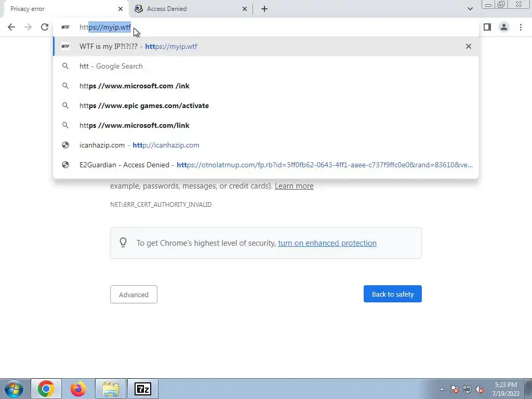Select the microsoft.com /ink search suggestion

[266, 86]
